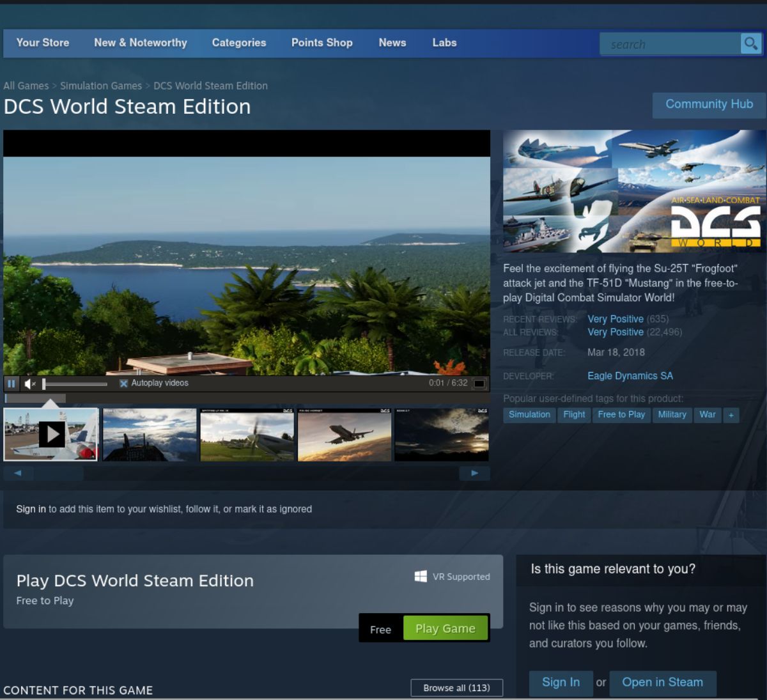The width and height of the screenshot is (767, 700).
Task: Click the search magnifier icon
Action: point(750,43)
